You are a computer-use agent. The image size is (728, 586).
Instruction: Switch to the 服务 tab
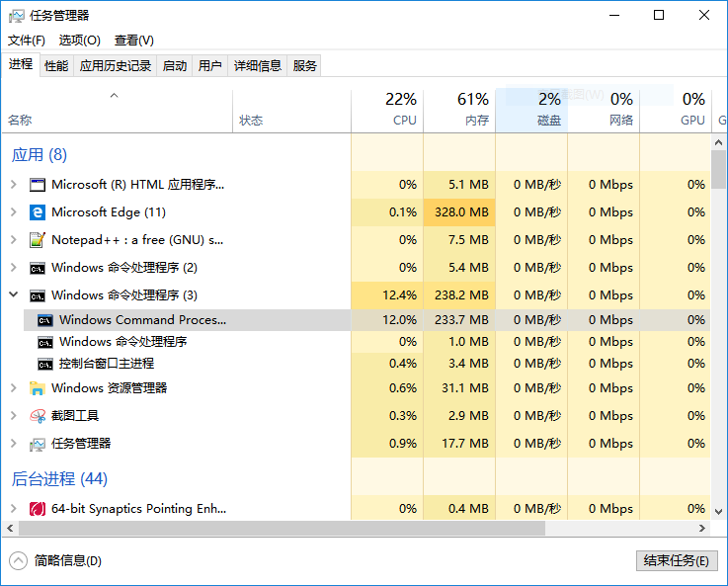tap(304, 66)
